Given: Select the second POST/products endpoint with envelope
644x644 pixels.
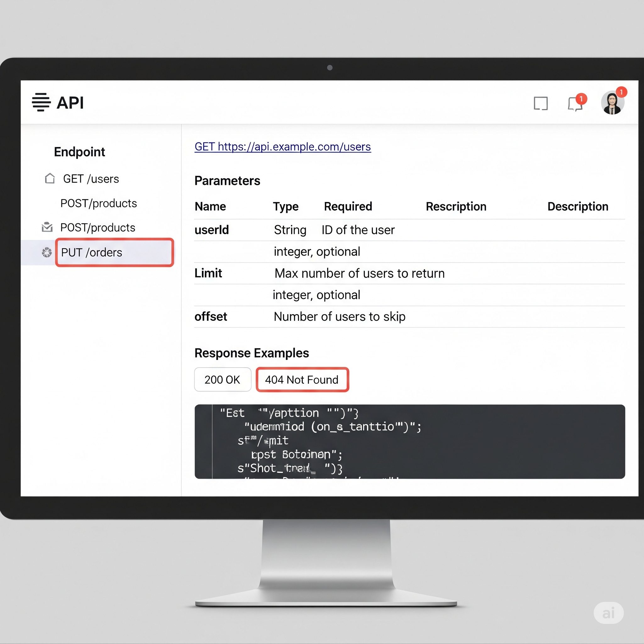Looking at the screenshot, I should 98,228.
